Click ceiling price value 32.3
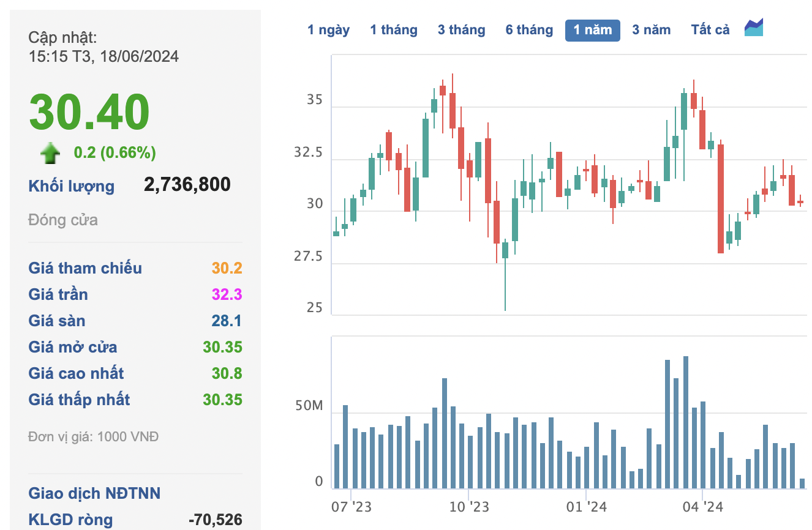The height and width of the screenshot is (530, 812). 227,294
